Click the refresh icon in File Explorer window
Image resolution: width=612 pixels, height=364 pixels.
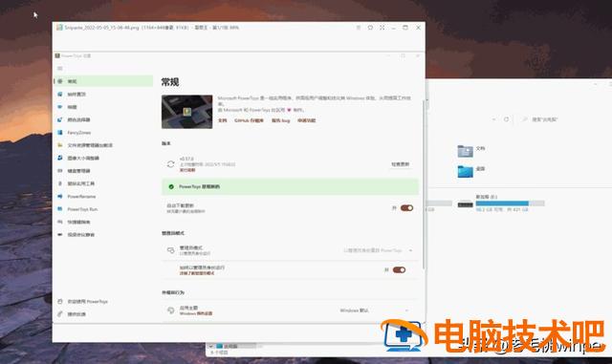[x=506, y=119]
